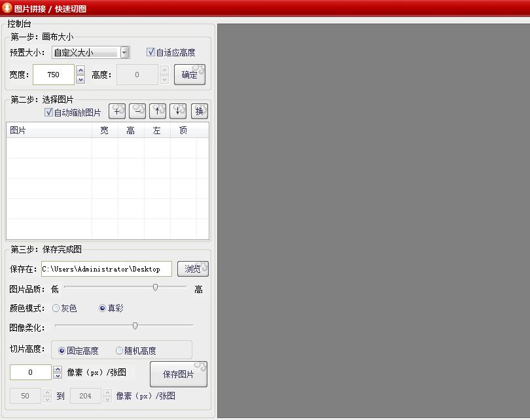
Task: Click the 宽度 width input field
Action: 54,75
